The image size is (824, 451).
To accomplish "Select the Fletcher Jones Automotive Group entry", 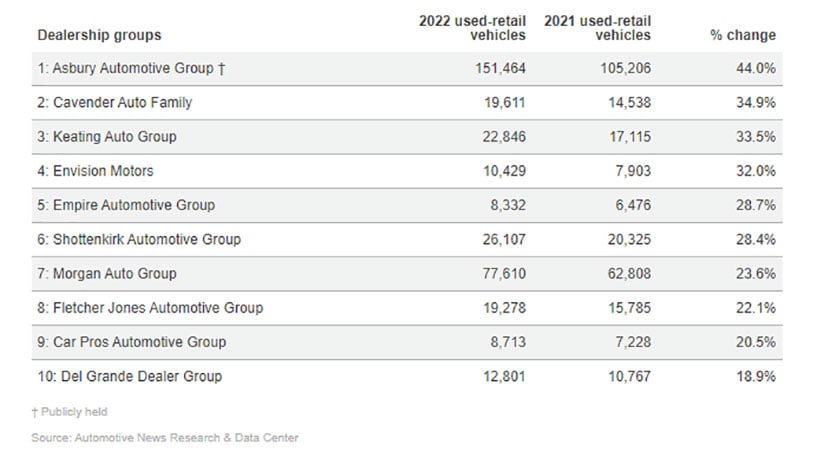I will tap(150, 308).
